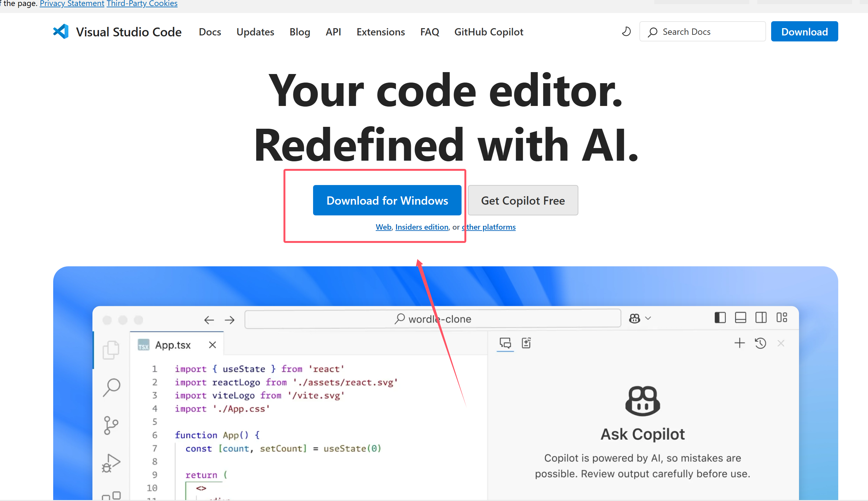
Task: Click the chat view icon in Copilot panel
Action: tap(505, 343)
